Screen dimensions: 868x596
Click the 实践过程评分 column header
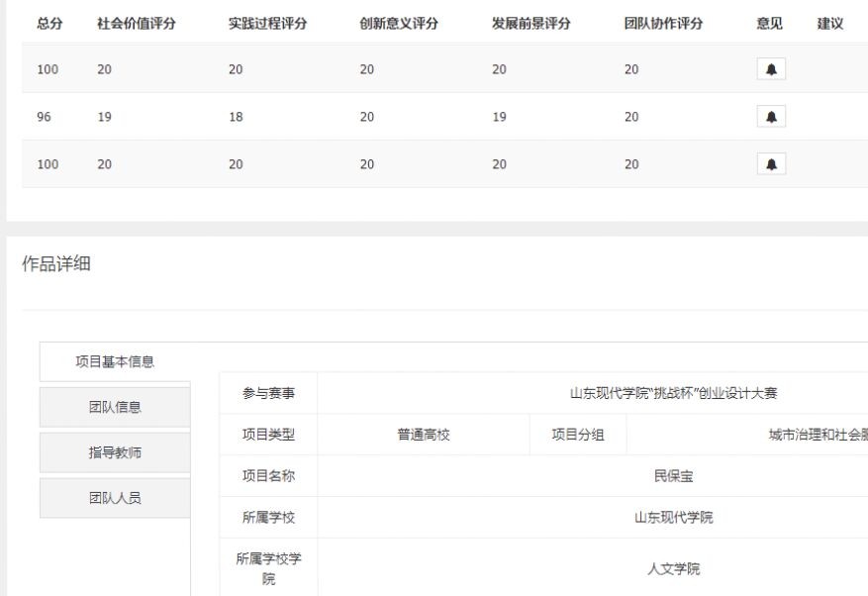[267, 23]
